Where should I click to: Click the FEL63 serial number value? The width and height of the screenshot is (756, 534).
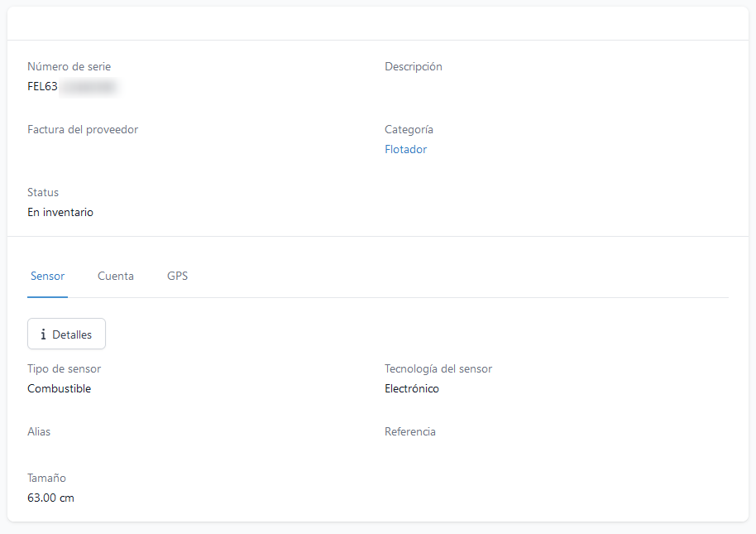click(x=43, y=87)
